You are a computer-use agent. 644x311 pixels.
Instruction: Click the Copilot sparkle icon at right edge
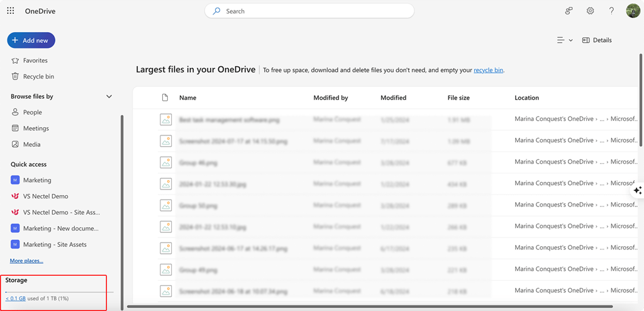pos(638,191)
